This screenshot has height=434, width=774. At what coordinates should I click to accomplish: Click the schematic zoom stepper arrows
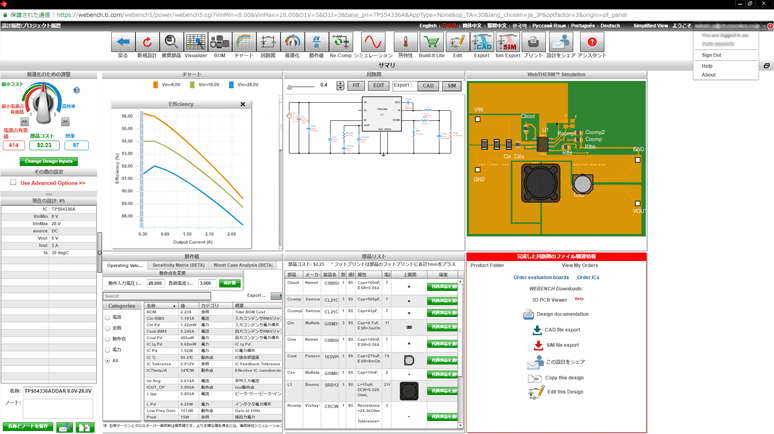point(340,86)
